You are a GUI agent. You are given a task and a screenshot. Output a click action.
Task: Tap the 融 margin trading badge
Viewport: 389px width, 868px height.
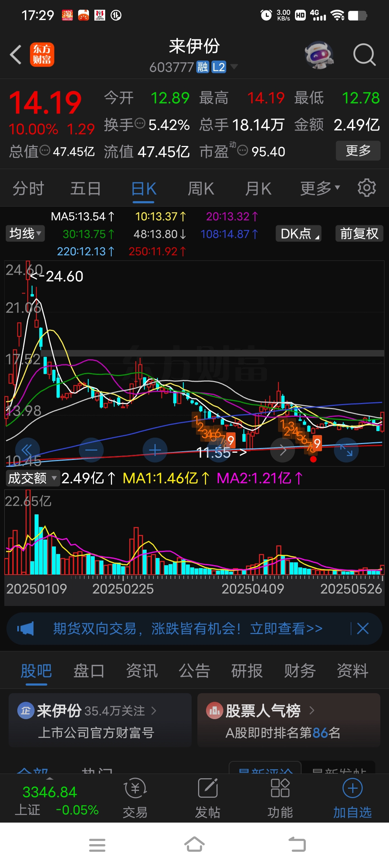coord(203,67)
